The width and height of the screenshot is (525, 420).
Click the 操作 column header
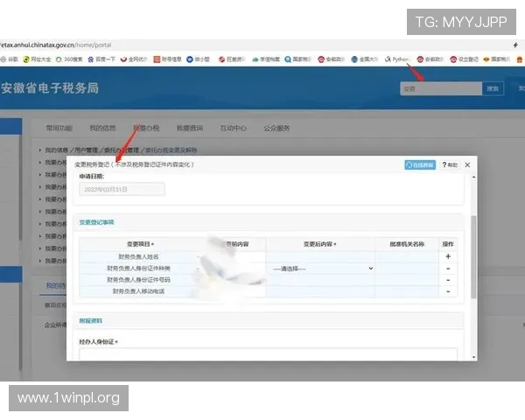(x=448, y=244)
